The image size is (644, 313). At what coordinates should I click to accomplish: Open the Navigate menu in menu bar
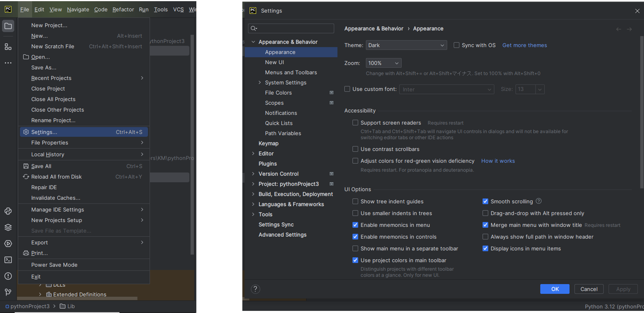pos(78,9)
